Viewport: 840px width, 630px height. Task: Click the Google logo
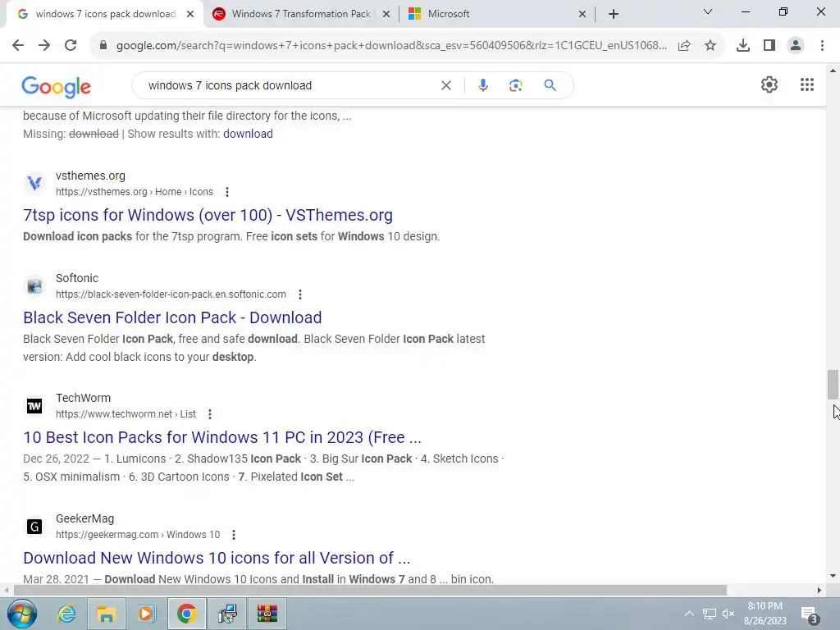click(57, 87)
